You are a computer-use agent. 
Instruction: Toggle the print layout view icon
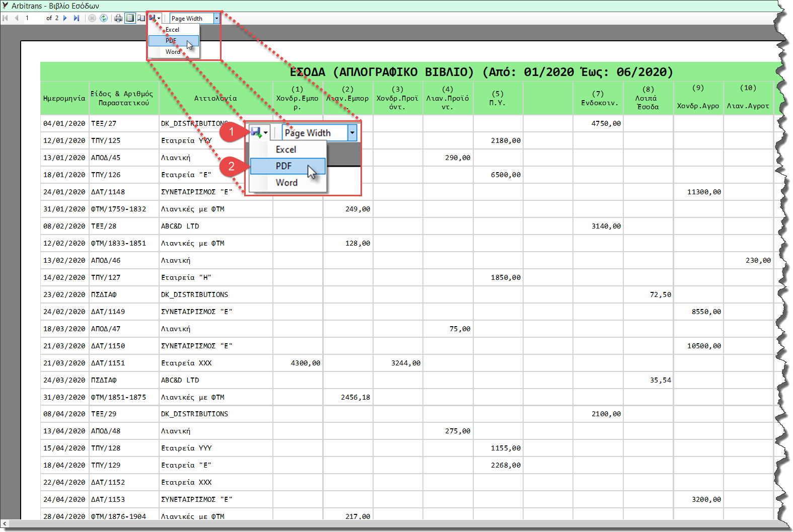130,18
